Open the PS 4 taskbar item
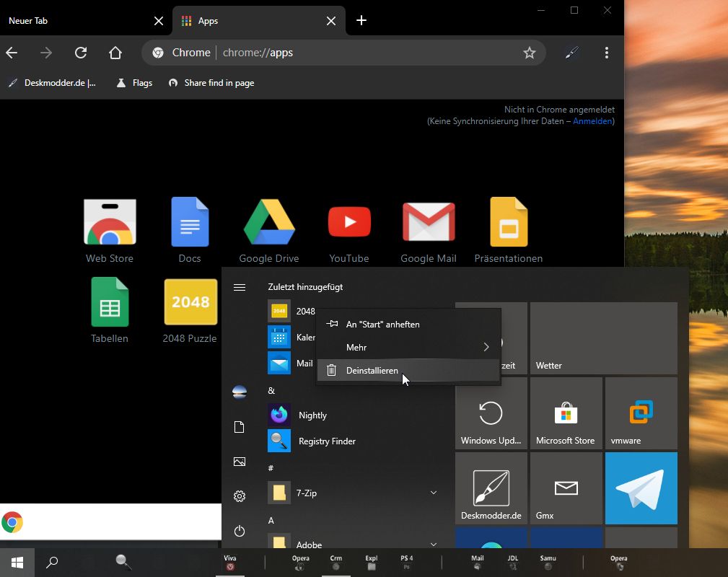The image size is (728, 577). 407,563
